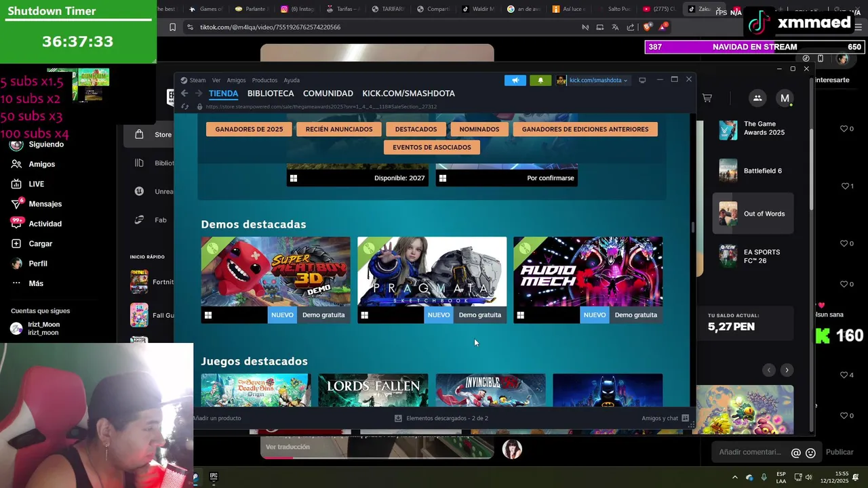Jump to Ganadores de 2025 section
868x488 pixels.
(249, 129)
